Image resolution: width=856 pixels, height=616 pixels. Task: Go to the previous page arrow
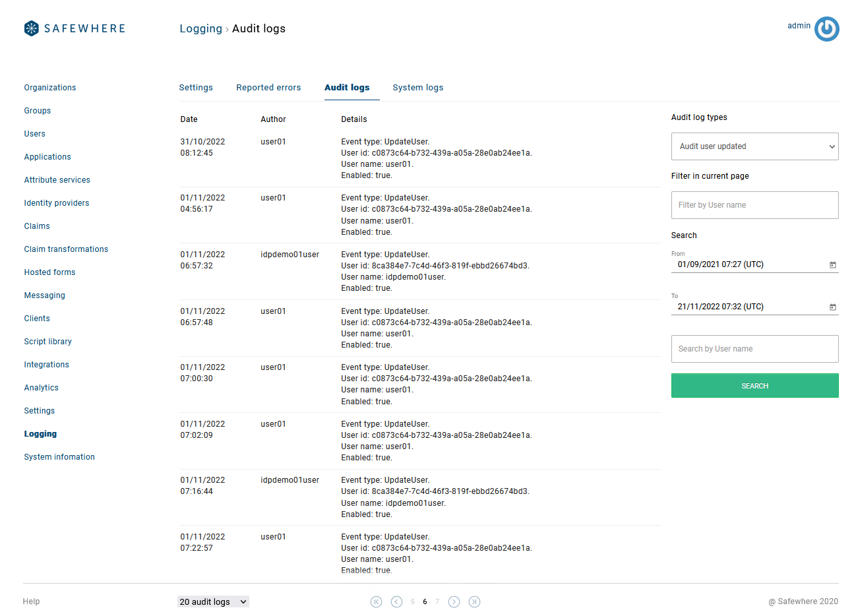pos(396,601)
